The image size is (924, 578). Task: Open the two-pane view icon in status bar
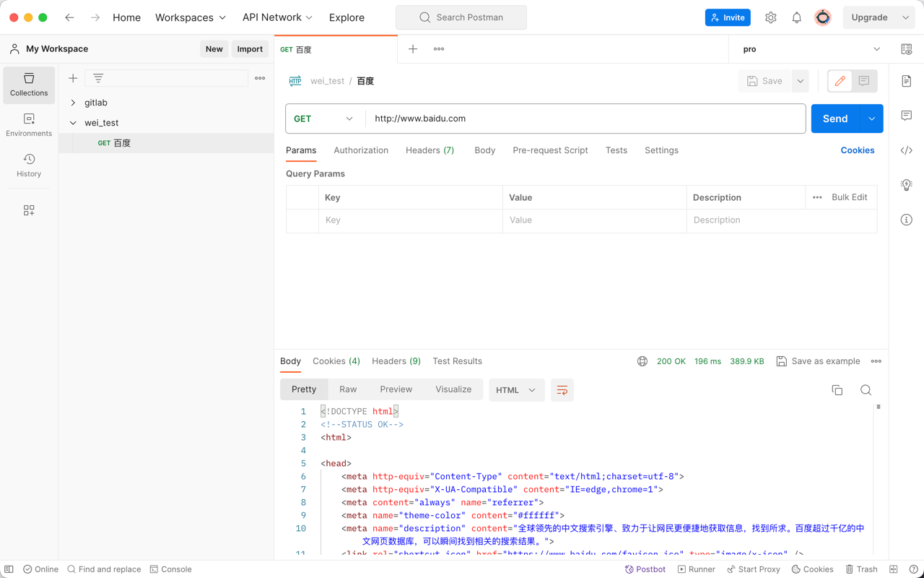(x=894, y=569)
